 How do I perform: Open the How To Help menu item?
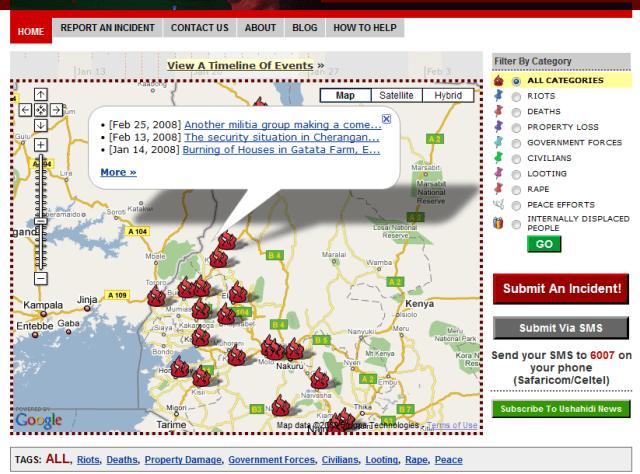tap(365, 28)
